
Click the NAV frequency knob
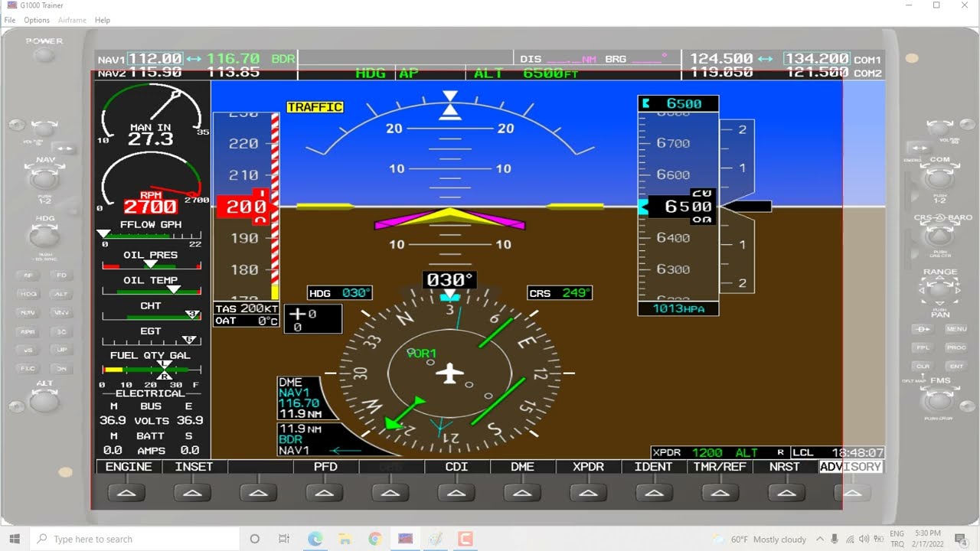click(44, 181)
